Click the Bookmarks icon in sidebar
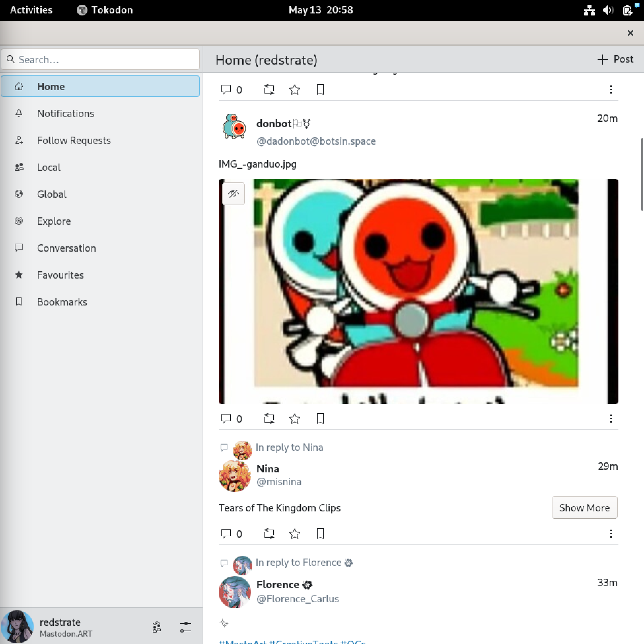Viewport: 644px width, 644px height. click(x=19, y=302)
